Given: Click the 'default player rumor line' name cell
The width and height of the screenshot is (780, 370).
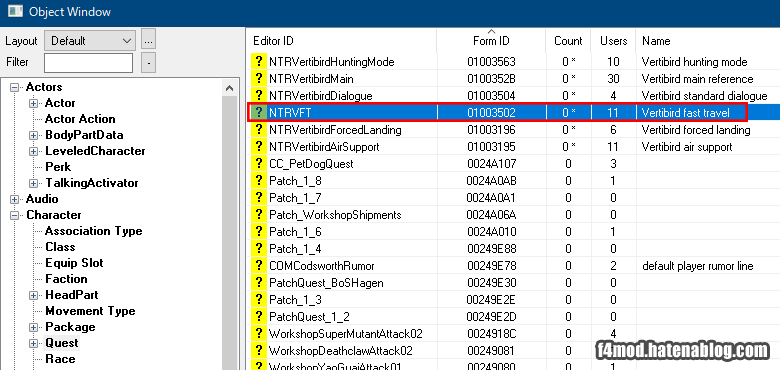Looking at the screenshot, I should (x=697, y=267).
